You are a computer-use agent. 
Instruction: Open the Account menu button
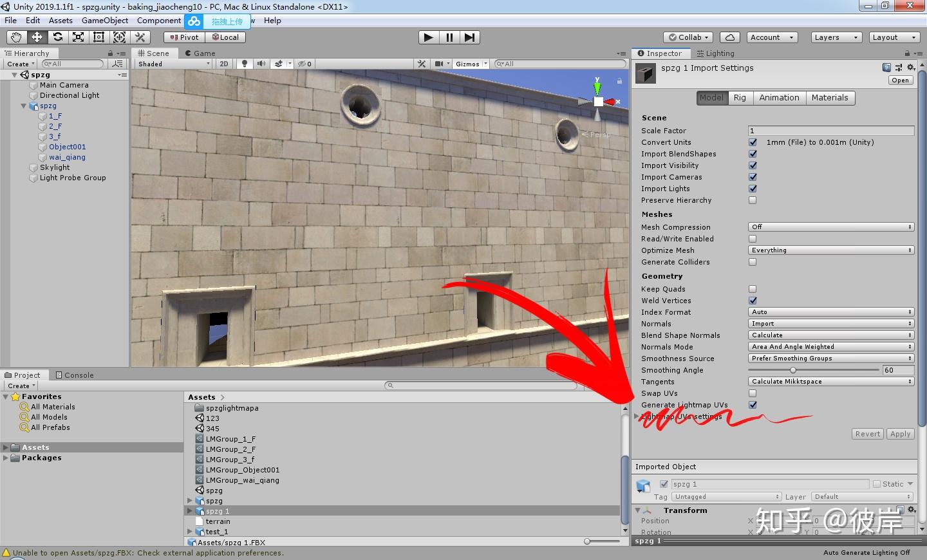(x=772, y=37)
